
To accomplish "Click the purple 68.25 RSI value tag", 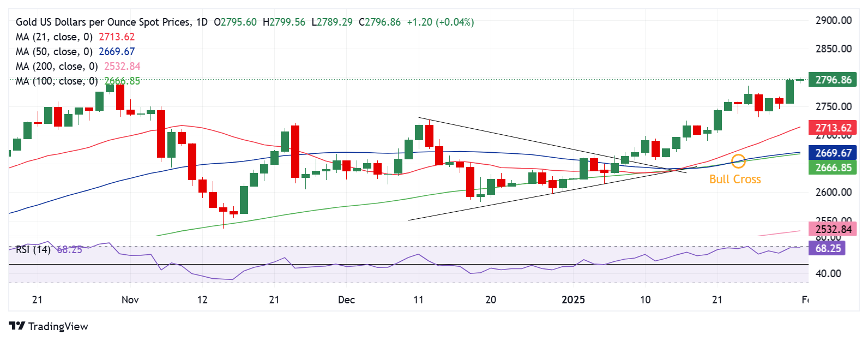I will (x=828, y=249).
